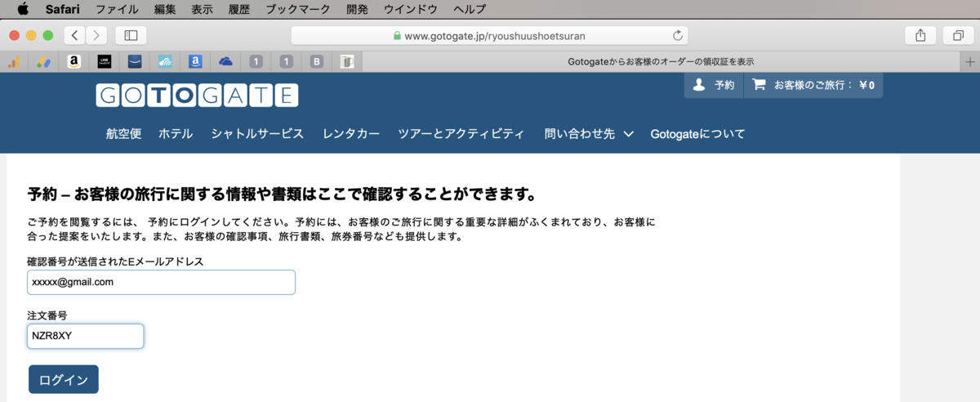
Task: Open the 表示 menu
Action: click(x=202, y=9)
